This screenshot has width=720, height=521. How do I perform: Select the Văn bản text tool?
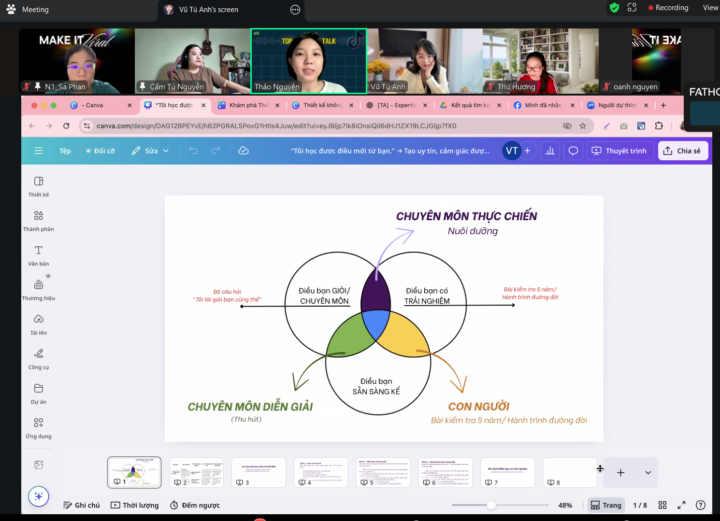(38, 255)
